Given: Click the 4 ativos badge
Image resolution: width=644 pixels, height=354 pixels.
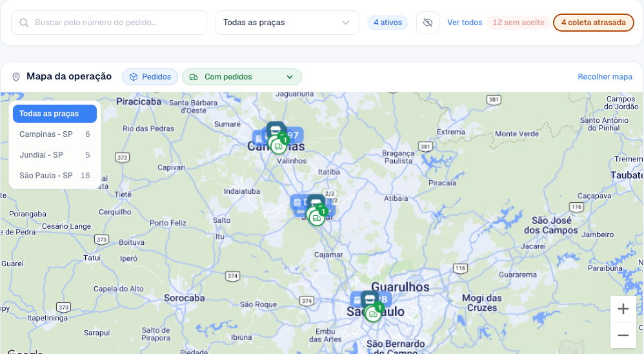Looking at the screenshot, I should coord(388,23).
